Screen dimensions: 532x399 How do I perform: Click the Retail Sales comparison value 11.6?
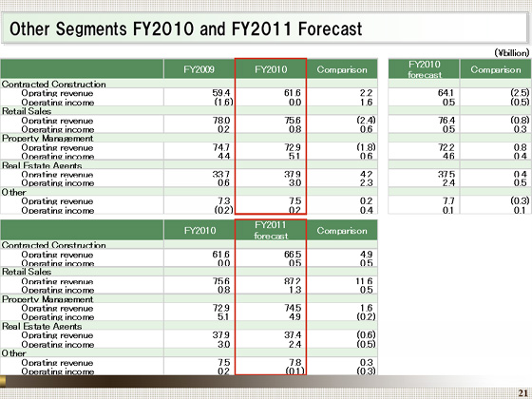[x=364, y=281]
